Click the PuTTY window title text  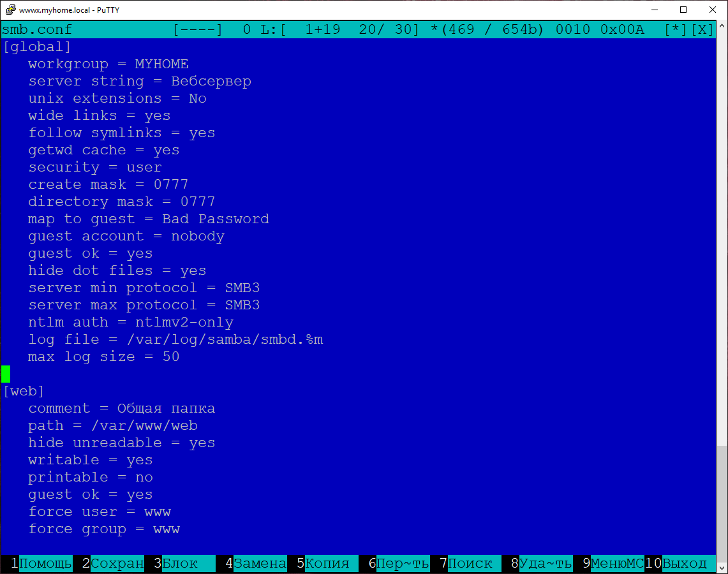[x=69, y=10]
